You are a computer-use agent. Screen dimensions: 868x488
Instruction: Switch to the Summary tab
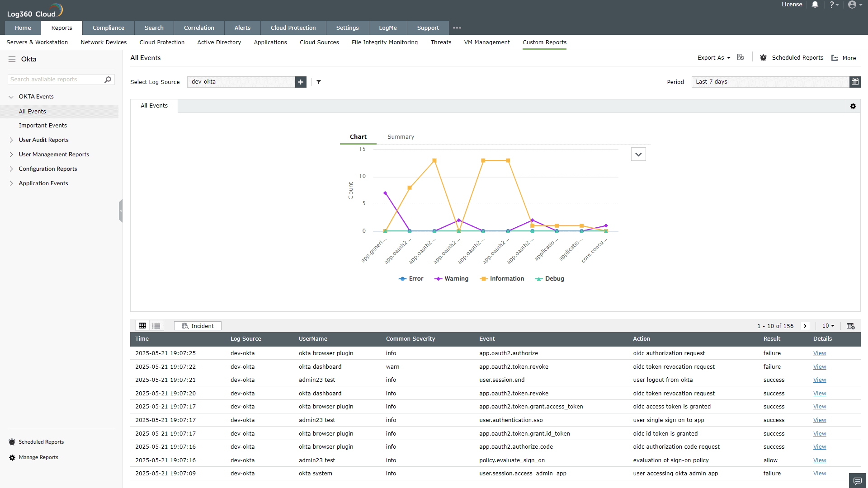tap(401, 137)
